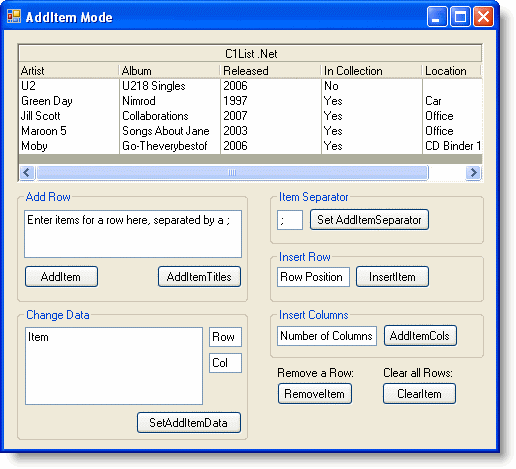516x469 pixels.
Task: Select the Artist column header
Action: (x=69, y=71)
